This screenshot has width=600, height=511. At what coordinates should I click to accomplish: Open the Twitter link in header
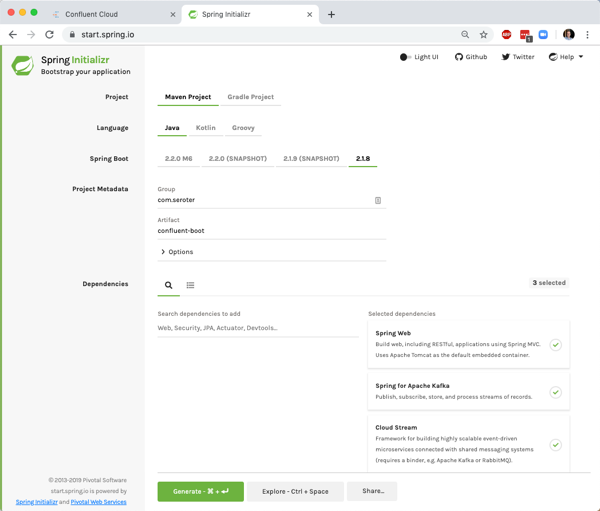(518, 57)
